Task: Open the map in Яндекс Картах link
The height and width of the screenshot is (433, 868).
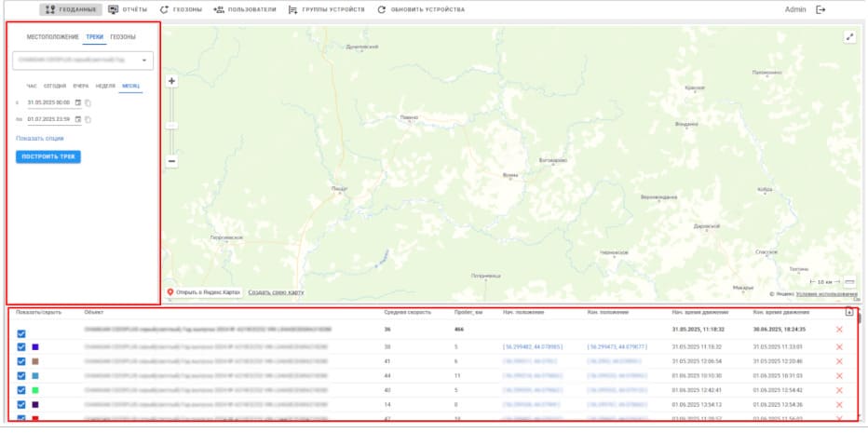Action: coord(203,292)
